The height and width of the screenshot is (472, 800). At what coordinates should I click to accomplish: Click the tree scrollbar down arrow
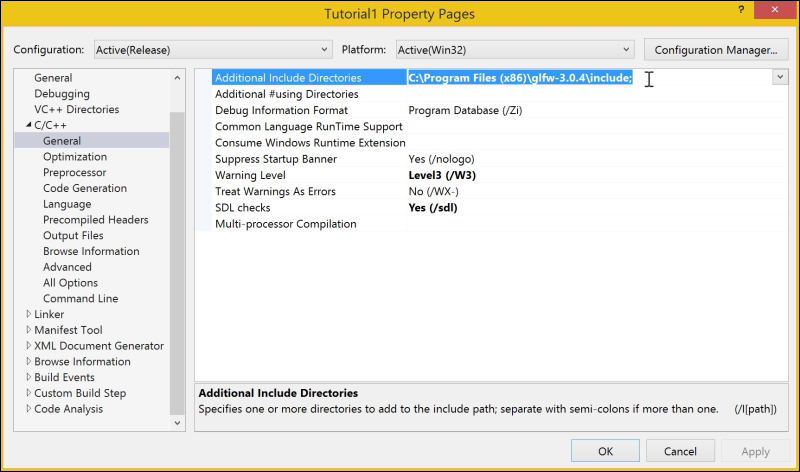point(177,423)
